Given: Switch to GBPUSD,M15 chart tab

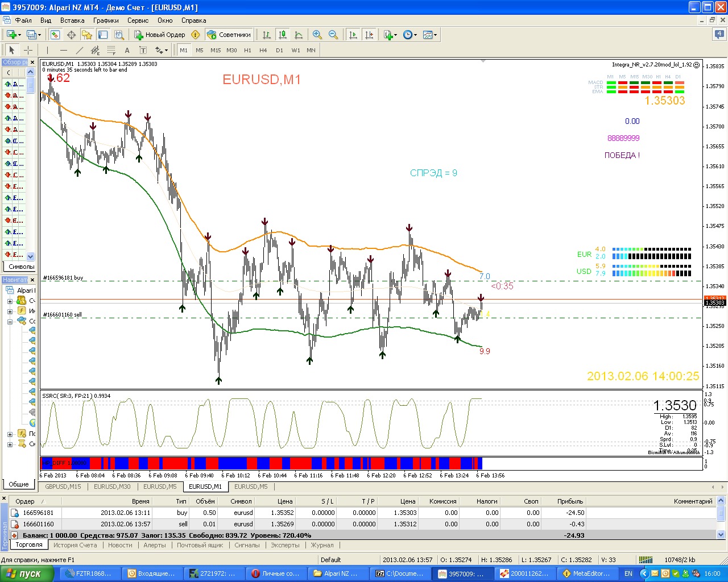Looking at the screenshot, I should (x=63, y=487).
